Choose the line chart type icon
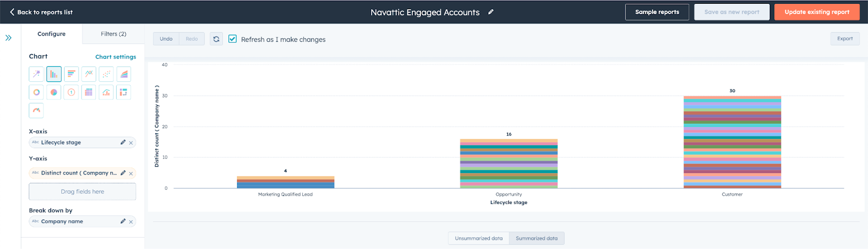 (x=88, y=74)
